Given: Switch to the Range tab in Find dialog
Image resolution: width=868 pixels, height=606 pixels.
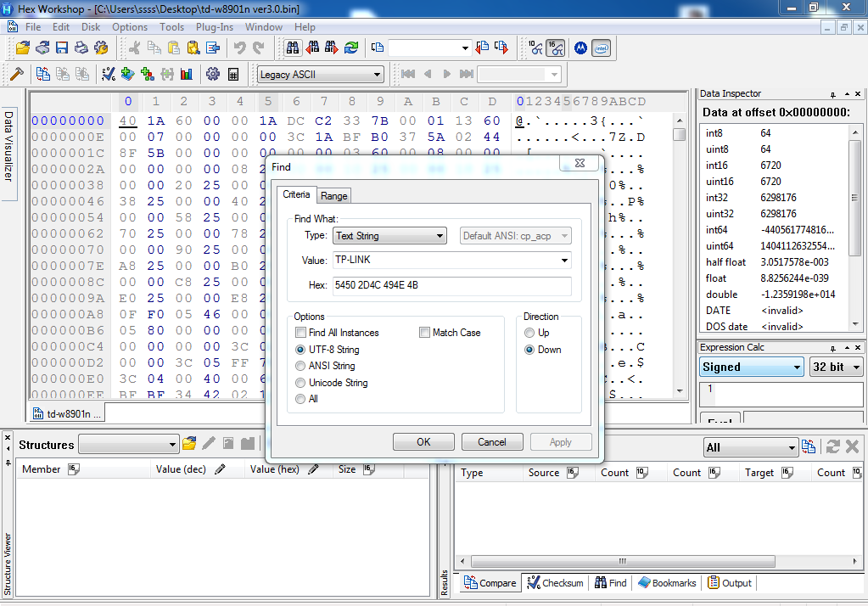Looking at the screenshot, I should tap(333, 195).
